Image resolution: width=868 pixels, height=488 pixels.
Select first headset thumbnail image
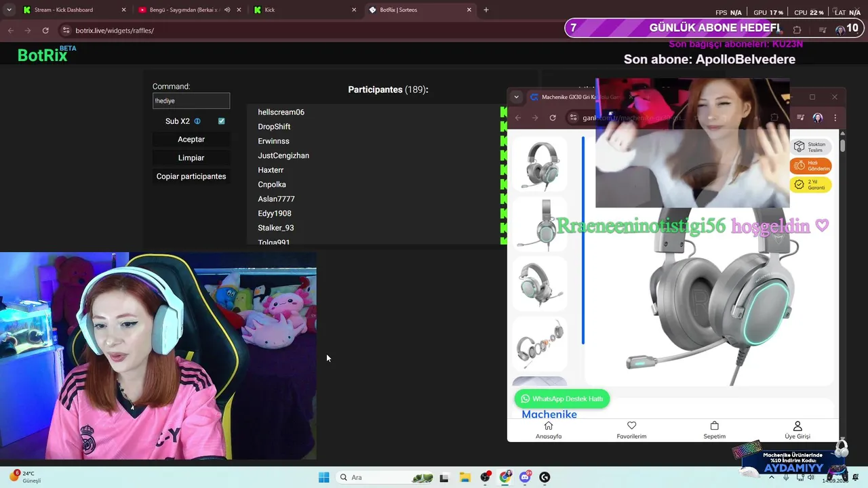540,165
